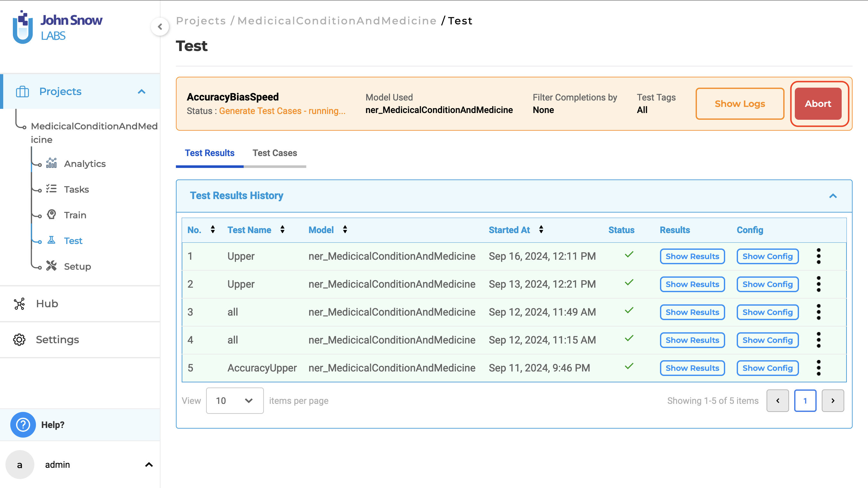Open more options for test row 2

819,284
